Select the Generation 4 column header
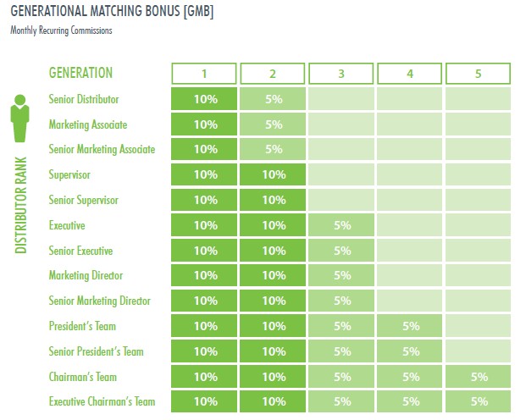The image size is (526, 420). click(410, 74)
